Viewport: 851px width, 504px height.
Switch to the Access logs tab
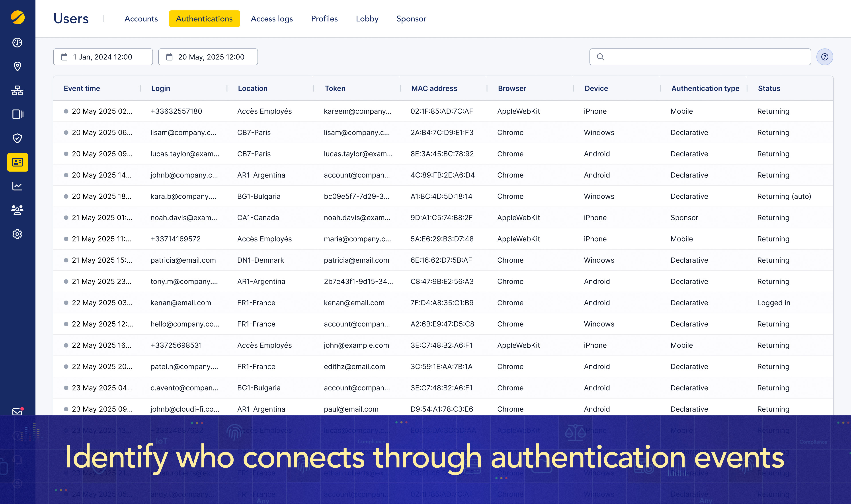click(x=272, y=19)
